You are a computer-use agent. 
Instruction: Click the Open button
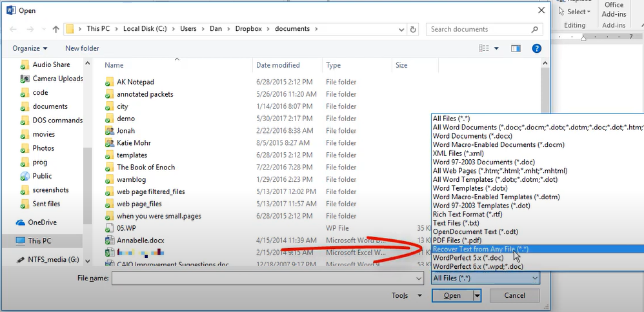(x=452, y=296)
